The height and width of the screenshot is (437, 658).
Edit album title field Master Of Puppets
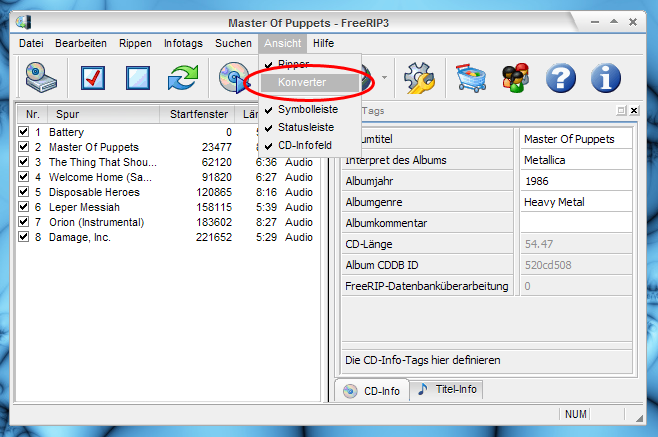(x=576, y=139)
